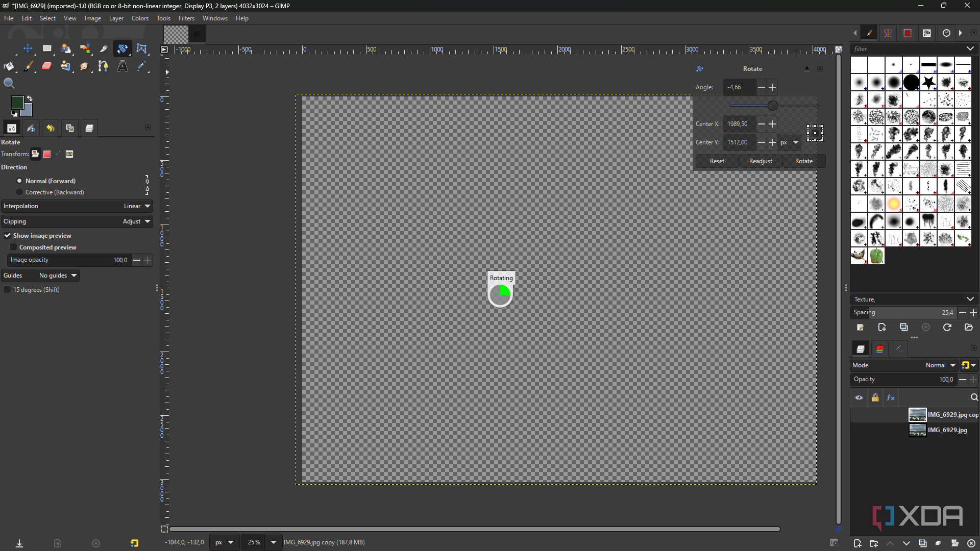Open the px unit dropdown in status bar
The height and width of the screenshot is (551, 980).
[224, 542]
